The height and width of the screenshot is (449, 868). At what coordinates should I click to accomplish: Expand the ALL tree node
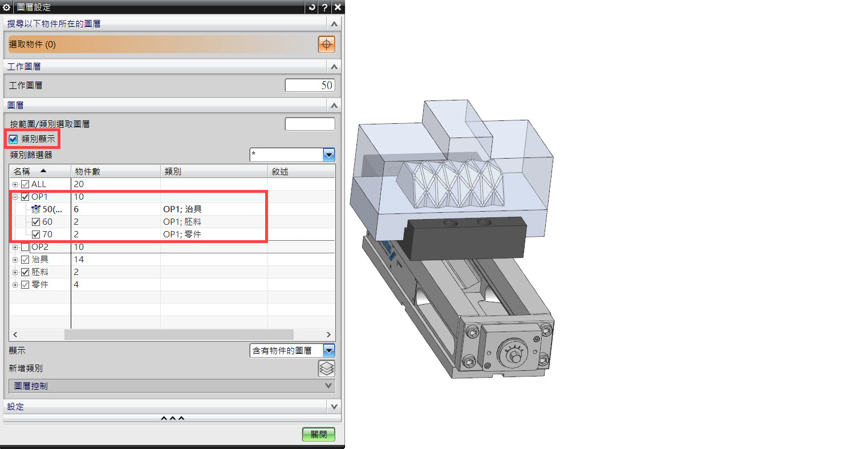click(x=15, y=184)
